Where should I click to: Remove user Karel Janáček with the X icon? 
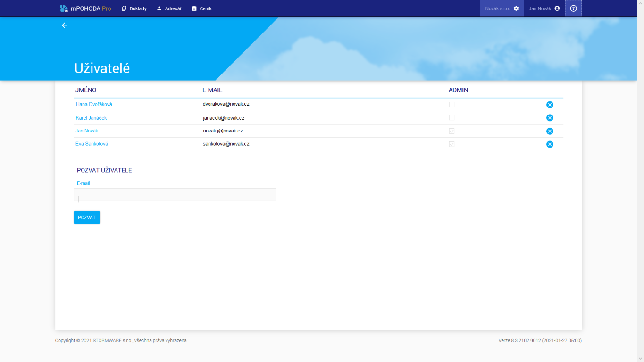click(550, 118)
